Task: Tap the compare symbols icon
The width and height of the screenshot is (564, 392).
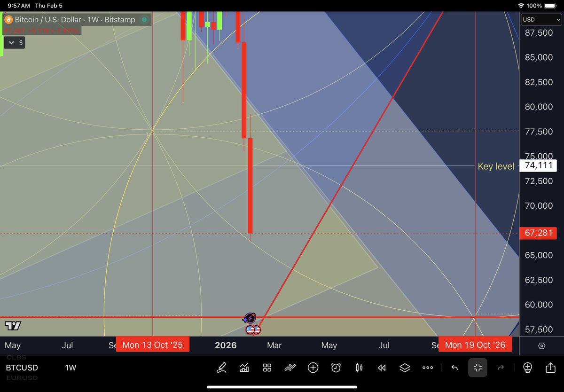Action: (x=290, y=368)
